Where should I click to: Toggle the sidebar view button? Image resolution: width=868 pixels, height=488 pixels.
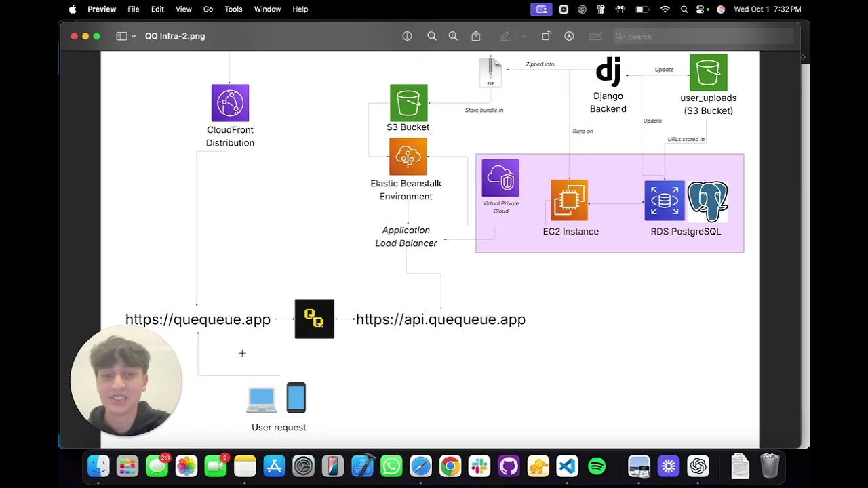pyautogui.click(x=121, y=36)
